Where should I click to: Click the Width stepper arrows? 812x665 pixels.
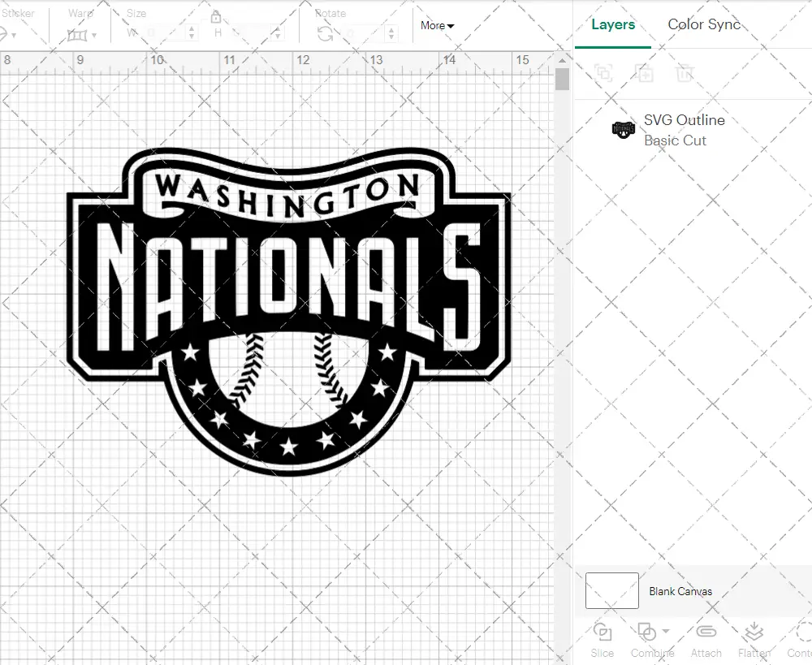tap(192, 33)
